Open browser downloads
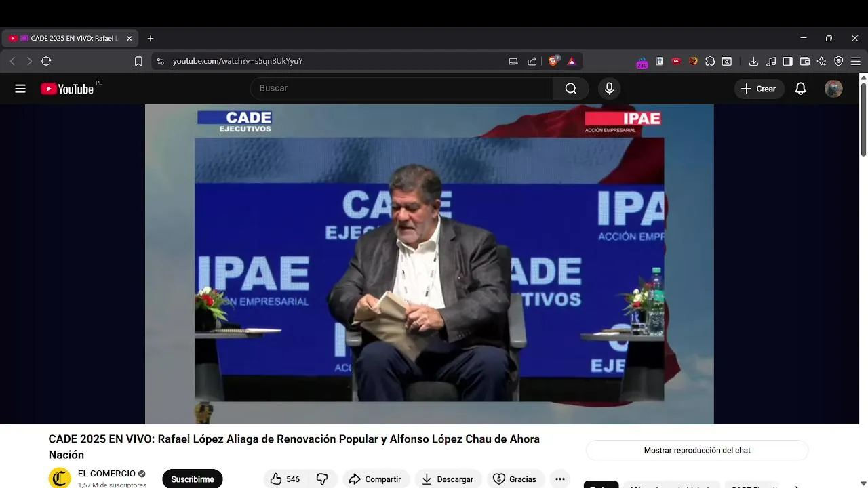Viewport: 868px width, 488px height. (753, 61)
